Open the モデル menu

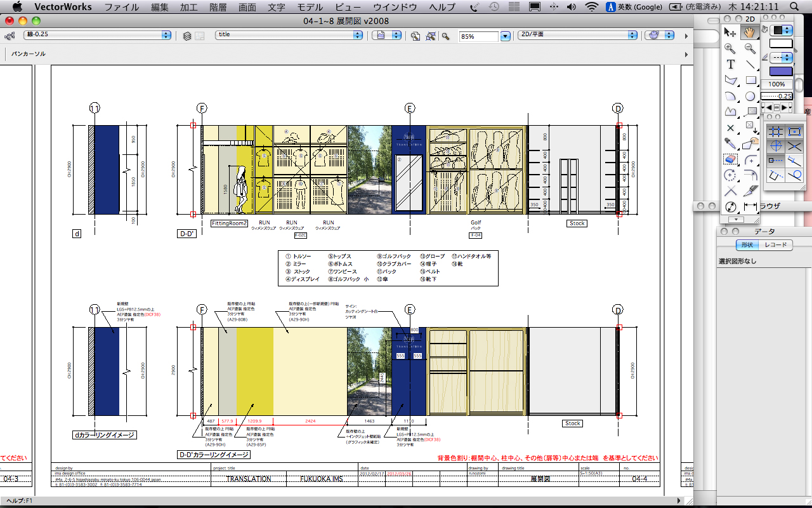[310, 7]
